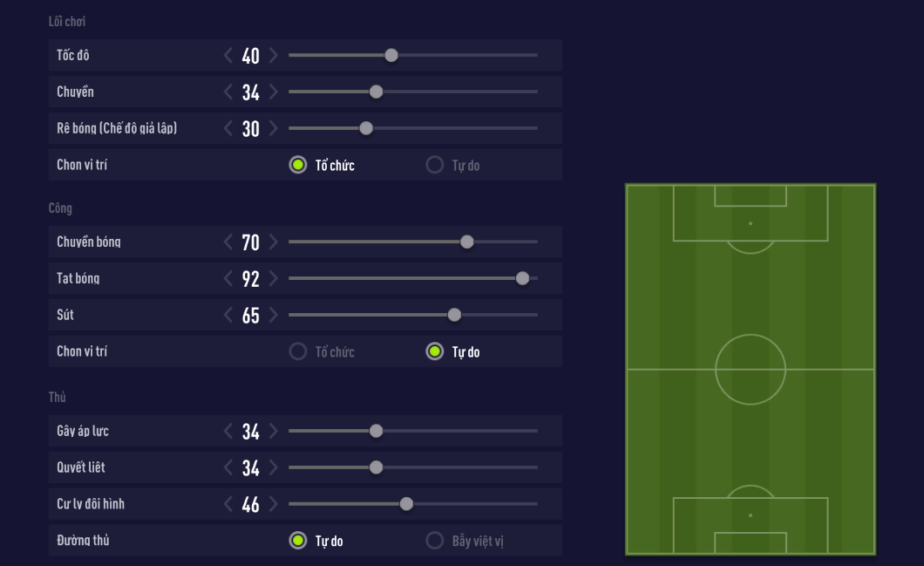Increase Cự ly đội hình with right arrow

(x=274, y=504)
